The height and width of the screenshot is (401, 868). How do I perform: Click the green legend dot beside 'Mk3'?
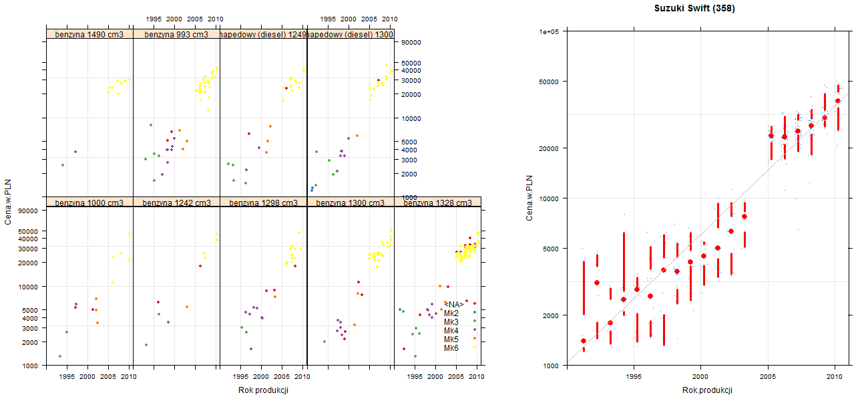(475, 321)
